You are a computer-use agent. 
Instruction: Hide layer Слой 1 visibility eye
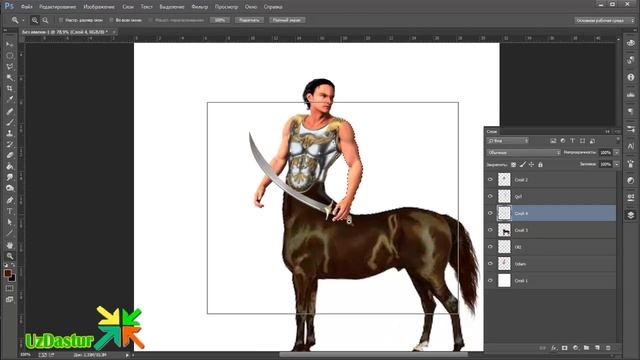[x=490, y=280]
